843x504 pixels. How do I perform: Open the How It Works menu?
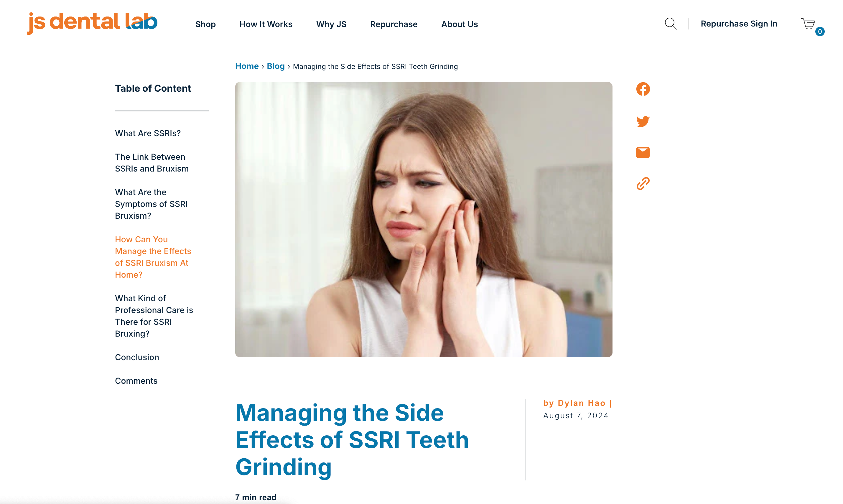tap(266, 24)
